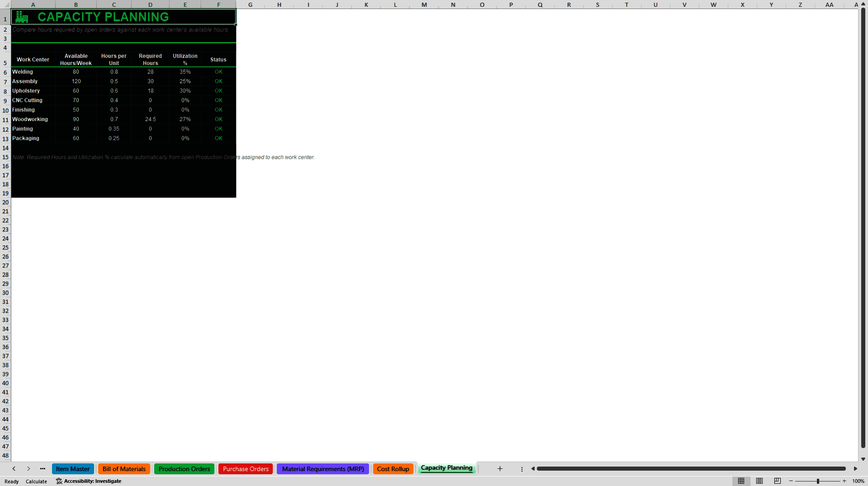Select the Welding work center cell
This screenshot has width=868, height=486.
pyautogui.click(x=33, y=72)
